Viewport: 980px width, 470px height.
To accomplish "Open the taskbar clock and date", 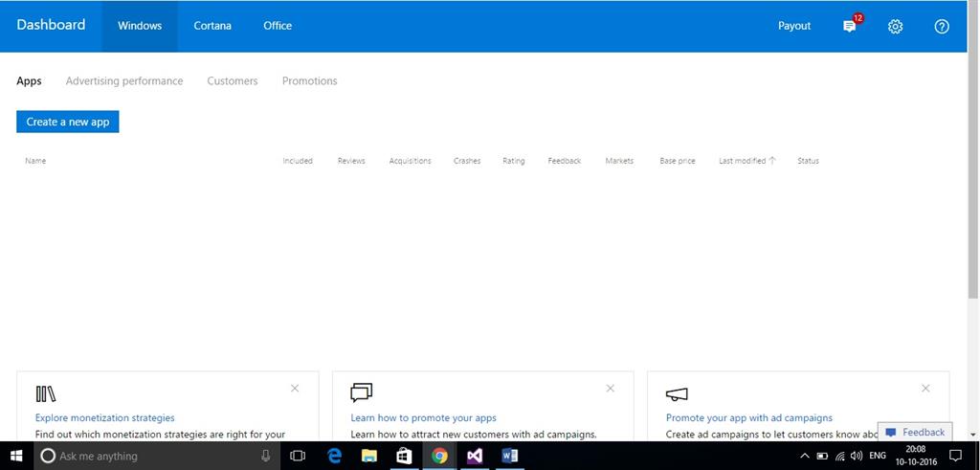I will tap(918, 456).
